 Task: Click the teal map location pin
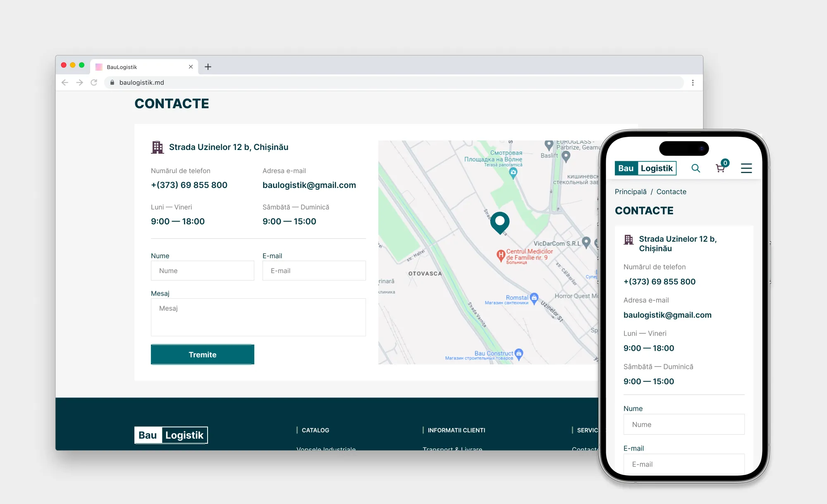[x=500, y=223]
